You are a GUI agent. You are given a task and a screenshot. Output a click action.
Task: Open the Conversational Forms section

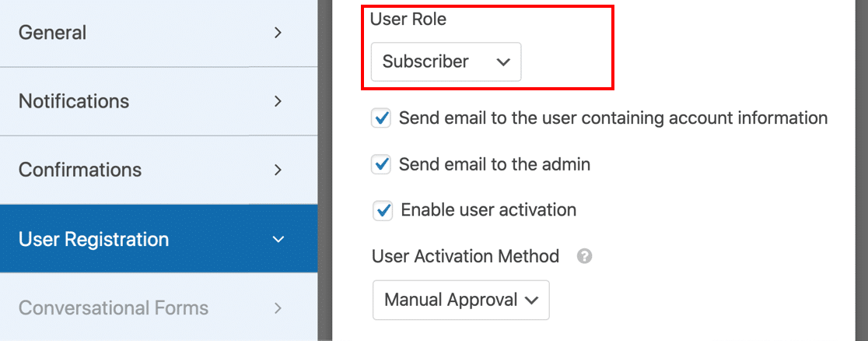[x=159, y=308]
